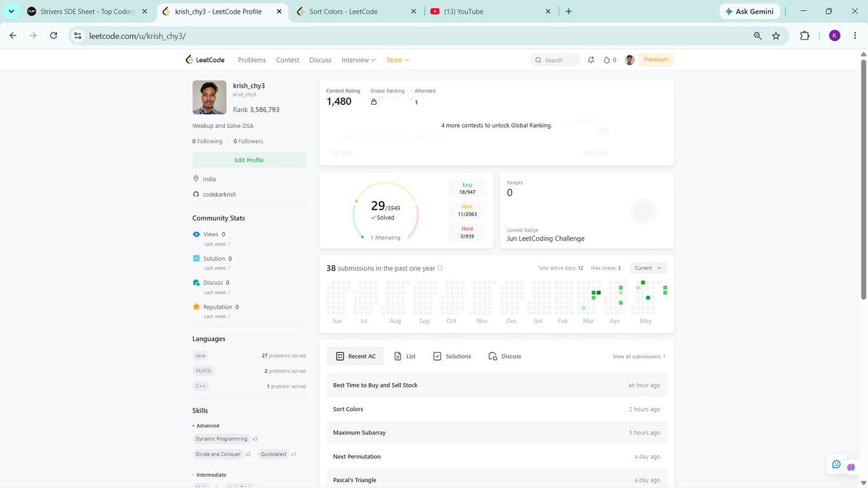Open the notifications bell icon

click(x=591, y=60)
